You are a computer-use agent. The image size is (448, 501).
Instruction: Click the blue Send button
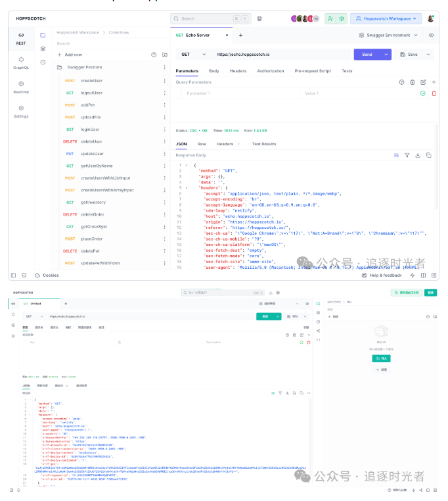click(368, 55)
